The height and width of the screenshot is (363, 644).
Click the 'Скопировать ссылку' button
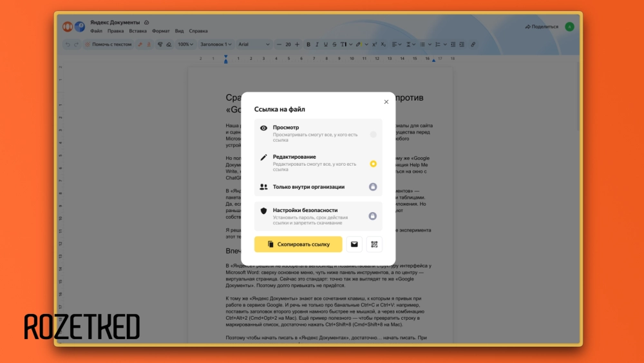click(x=298, y=244)
